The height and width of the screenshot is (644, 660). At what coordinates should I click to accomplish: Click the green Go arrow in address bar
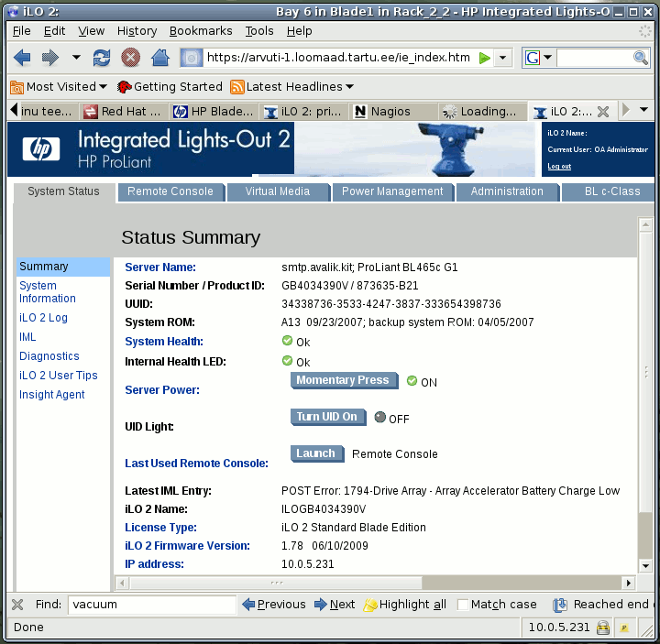pyautogui.click(x=485, y=58)
